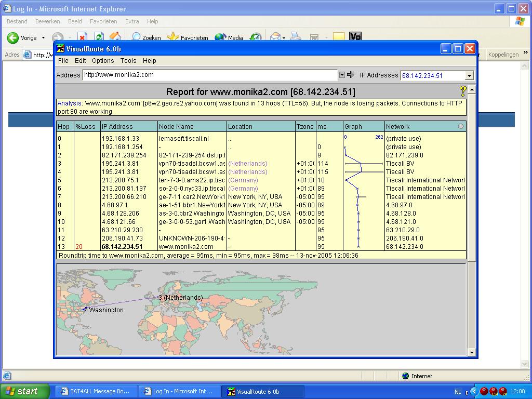Screen dimensions: 532x399
Task: Click the Tzone column header
Action: tap(305, 127)
